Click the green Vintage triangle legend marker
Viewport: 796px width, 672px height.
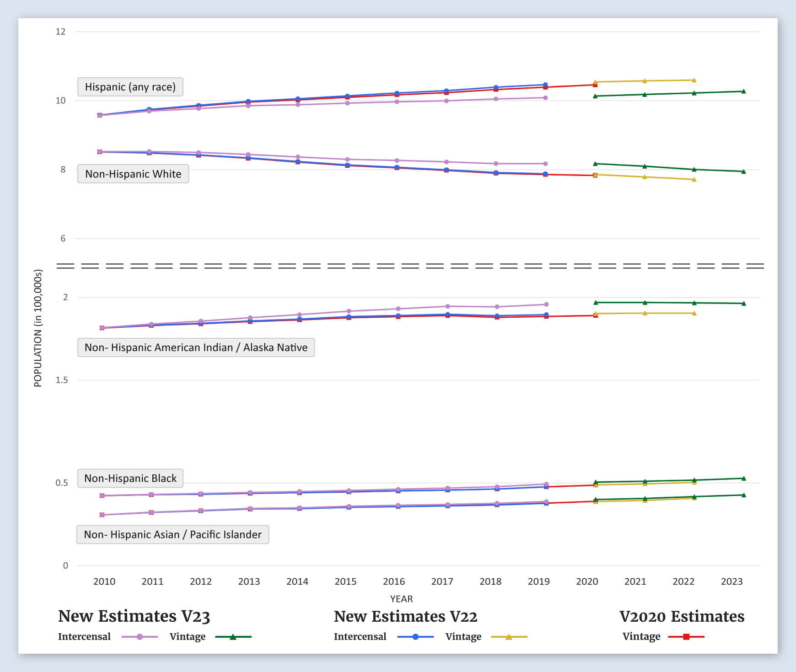tap(233, 637)
